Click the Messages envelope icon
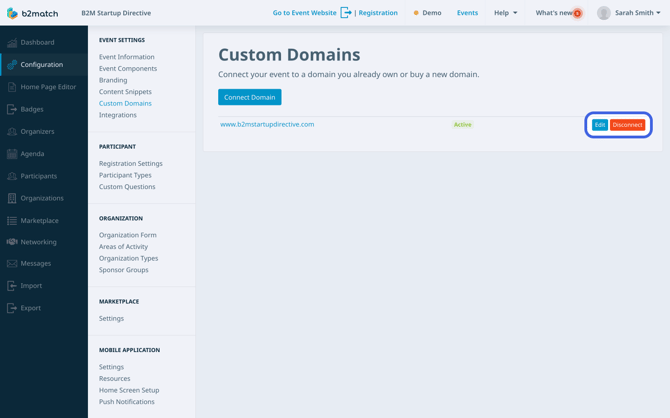Viewport: 670px width, 418px height. coord(12,264)
